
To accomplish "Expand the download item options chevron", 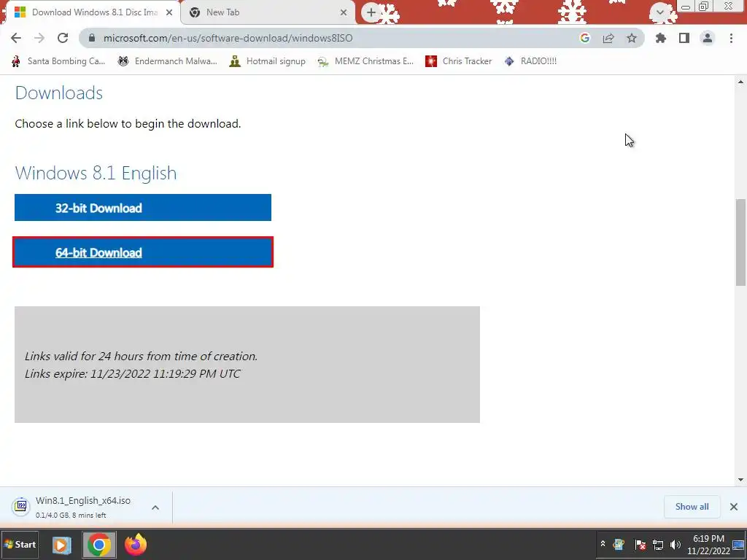I will [x=155, y=507].
